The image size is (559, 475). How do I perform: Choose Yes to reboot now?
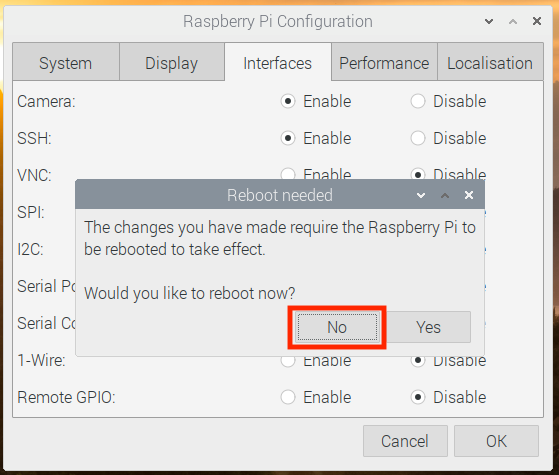click(429, 327)
